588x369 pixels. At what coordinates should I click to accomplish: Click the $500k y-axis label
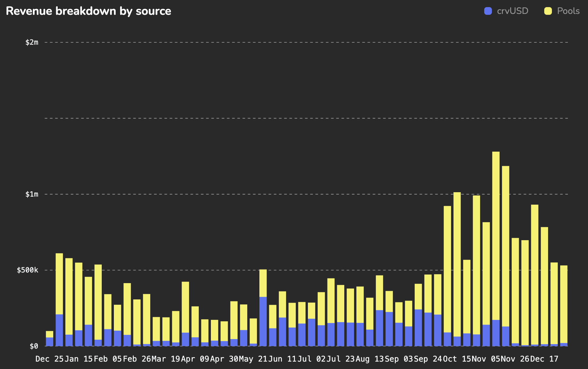(x=28, y=270)
